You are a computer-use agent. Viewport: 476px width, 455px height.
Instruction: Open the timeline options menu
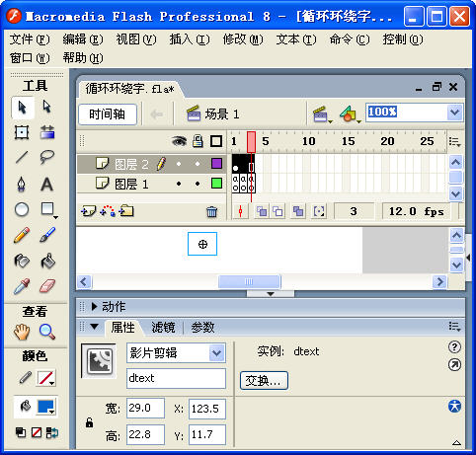tap(455, 142)
